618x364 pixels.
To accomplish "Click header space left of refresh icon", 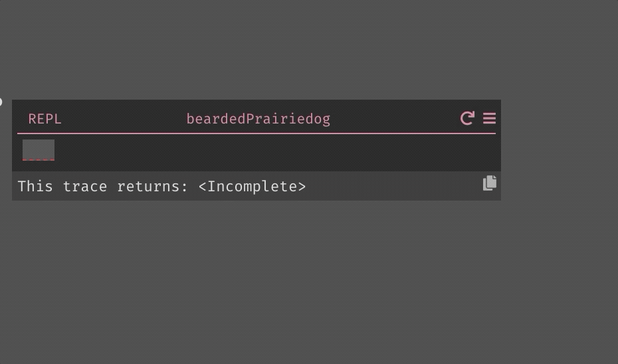I will 394,119.
